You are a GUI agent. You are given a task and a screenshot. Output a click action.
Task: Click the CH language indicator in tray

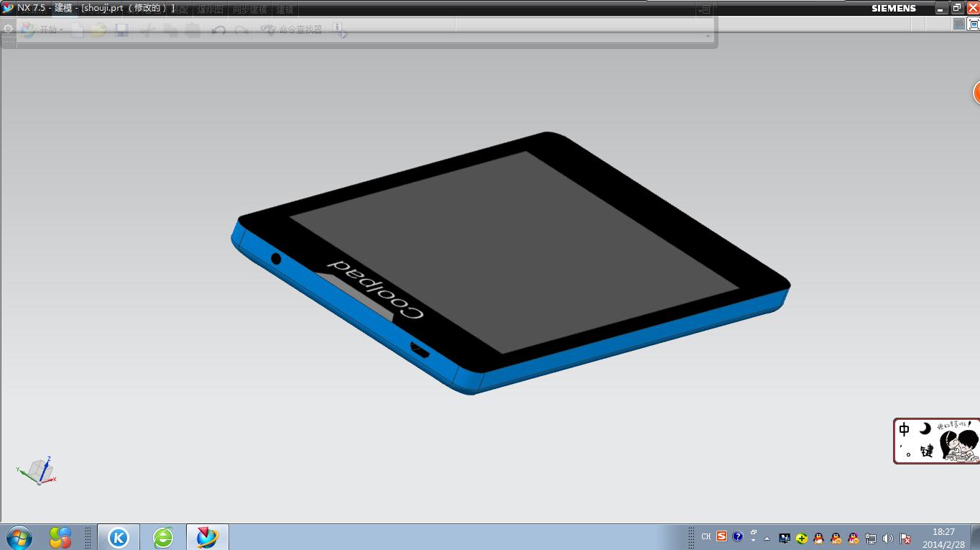tap(706, 537)
